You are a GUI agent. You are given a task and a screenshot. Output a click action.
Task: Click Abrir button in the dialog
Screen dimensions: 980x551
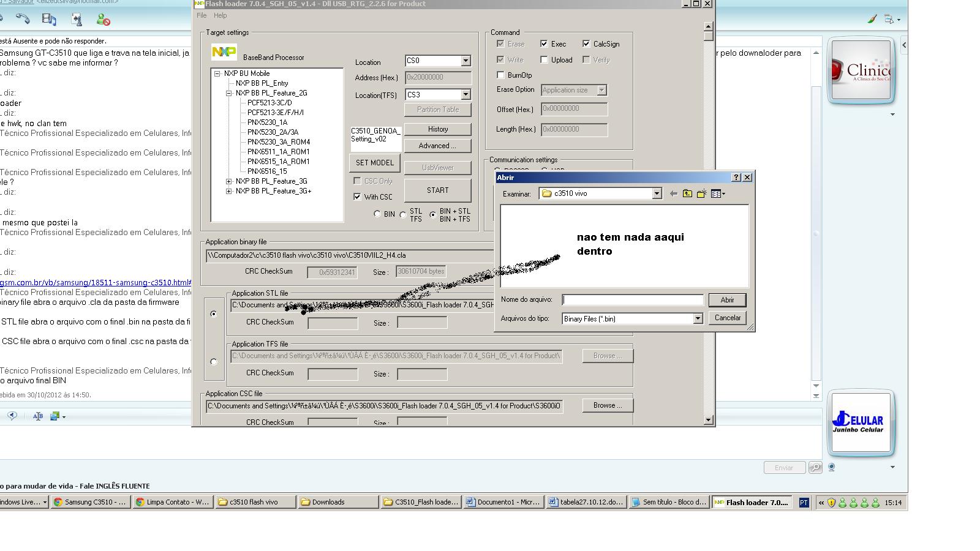coord(727,300)
